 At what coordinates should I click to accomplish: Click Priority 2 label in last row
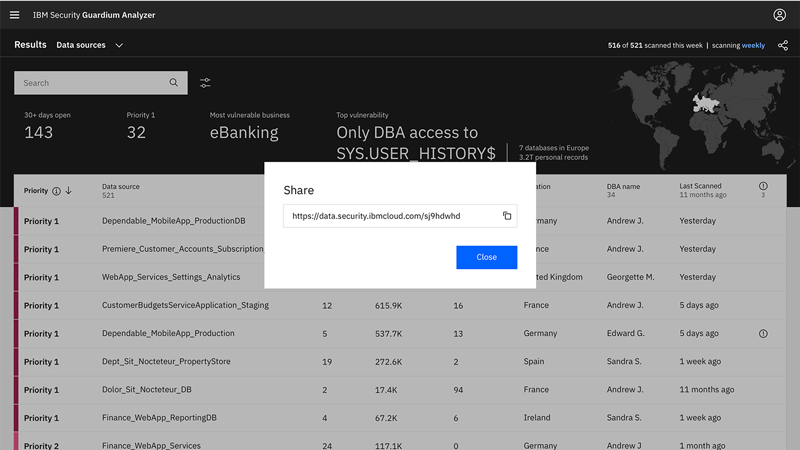[x=41, y=445]
